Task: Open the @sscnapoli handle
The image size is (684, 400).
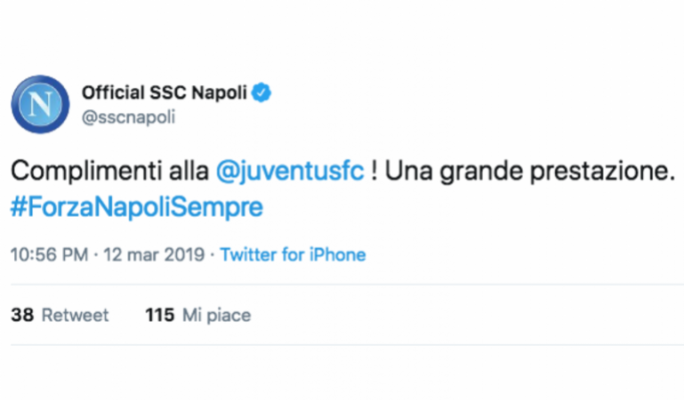Action: point(129,117)
